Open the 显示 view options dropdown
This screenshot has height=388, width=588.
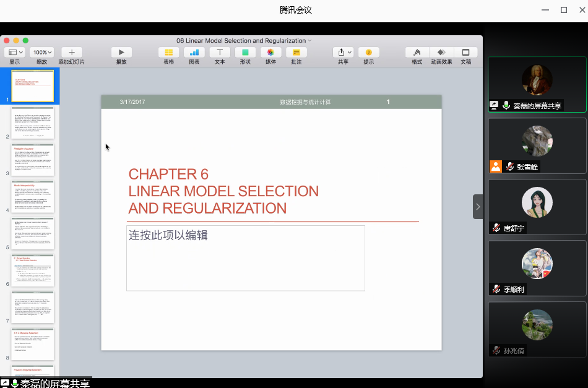(14, 53)
